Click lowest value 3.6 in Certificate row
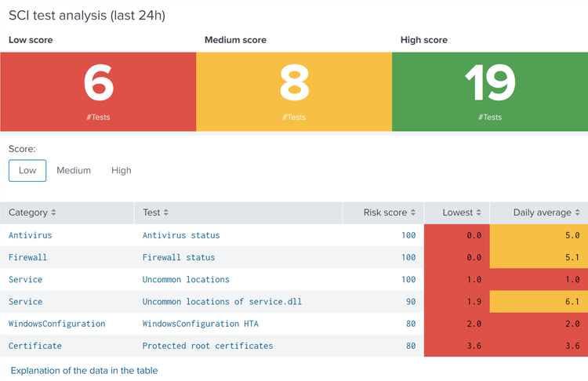The image size is (588, 381). click(x=457, y=347)
